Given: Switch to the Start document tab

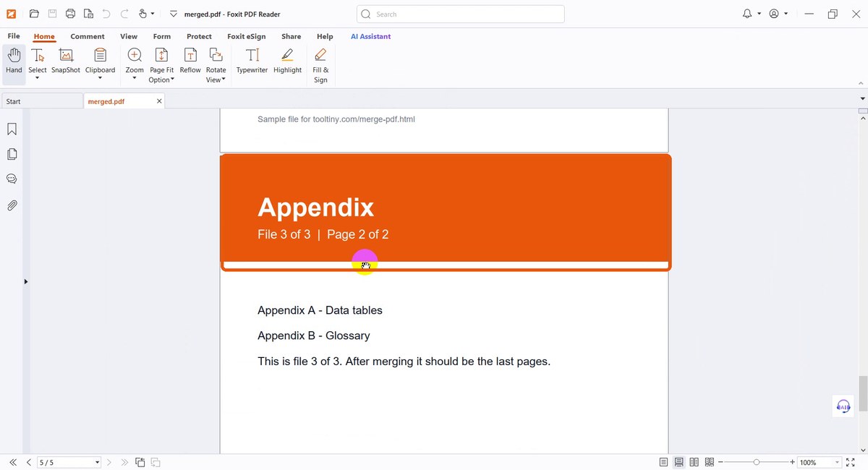Looking at the screenshot, I should [x=42, y=101].
